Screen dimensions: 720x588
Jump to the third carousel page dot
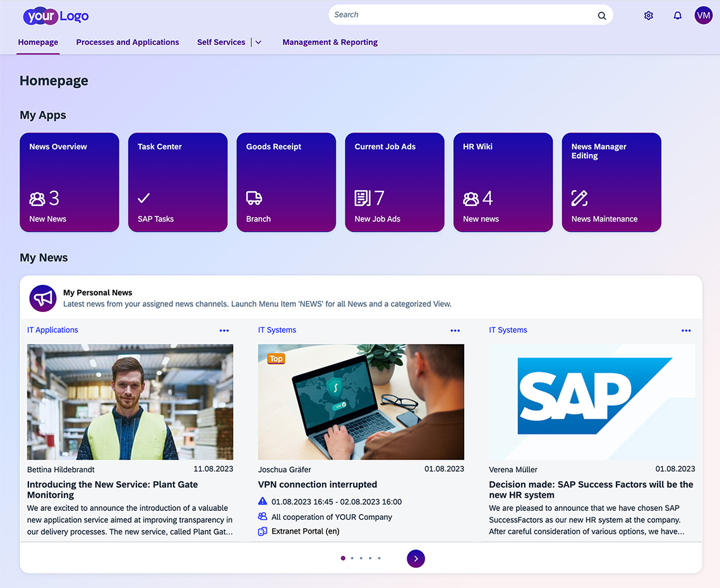pyautogui.click(x=361, y=558)
